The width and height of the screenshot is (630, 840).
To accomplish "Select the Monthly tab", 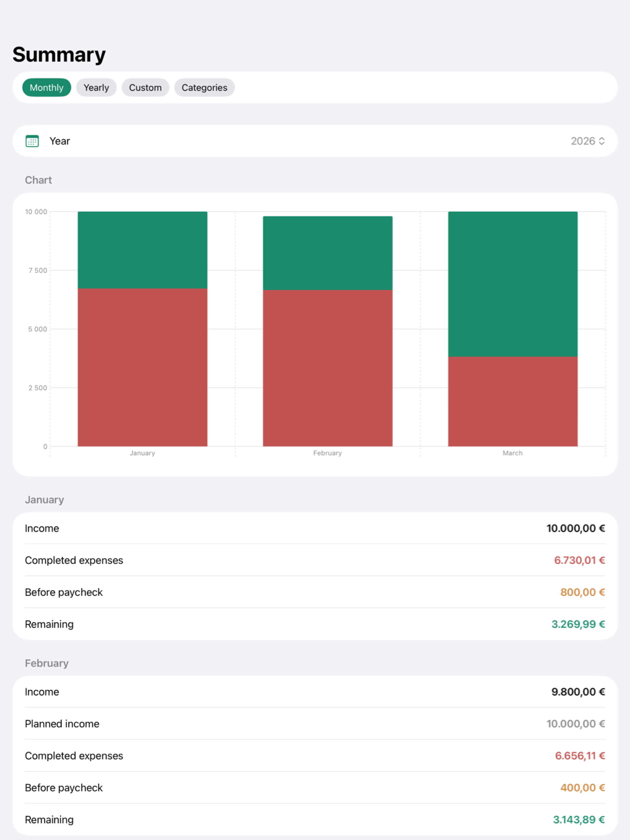I will coord(46,87).
